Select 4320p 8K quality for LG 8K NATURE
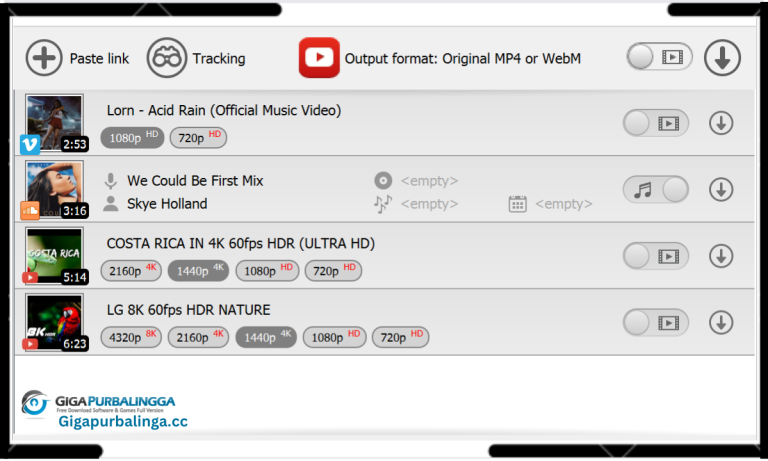Screen dimensions: 768x461 pyautogui.click(x=131, y=337)
